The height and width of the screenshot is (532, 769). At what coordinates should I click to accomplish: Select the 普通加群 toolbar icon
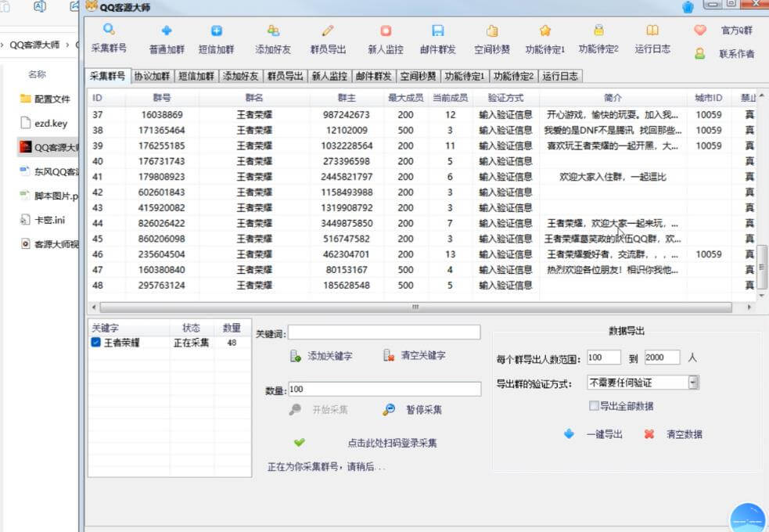(x=167, y=31)
